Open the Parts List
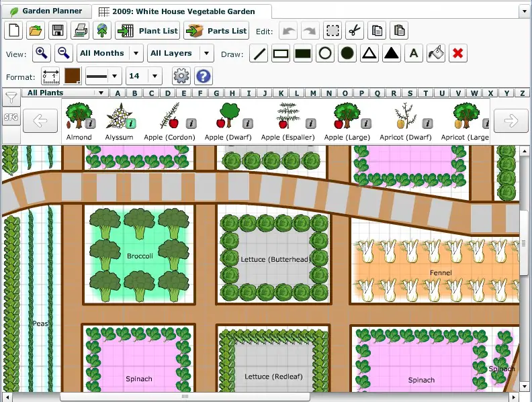 (216, 30)
